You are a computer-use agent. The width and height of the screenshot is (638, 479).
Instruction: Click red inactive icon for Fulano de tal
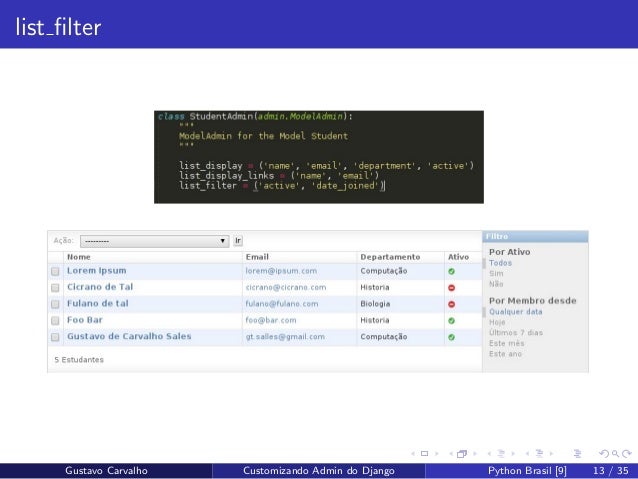[x=451, y=304]
